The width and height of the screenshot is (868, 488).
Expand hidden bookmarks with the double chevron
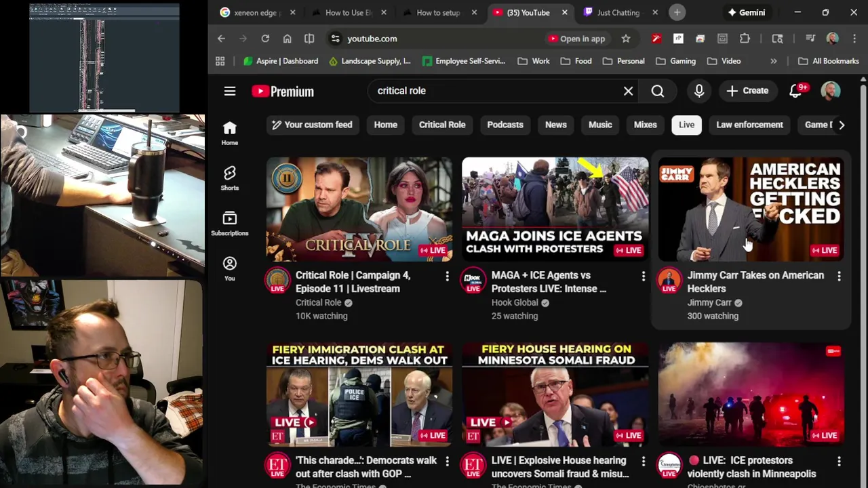(774, 61)
